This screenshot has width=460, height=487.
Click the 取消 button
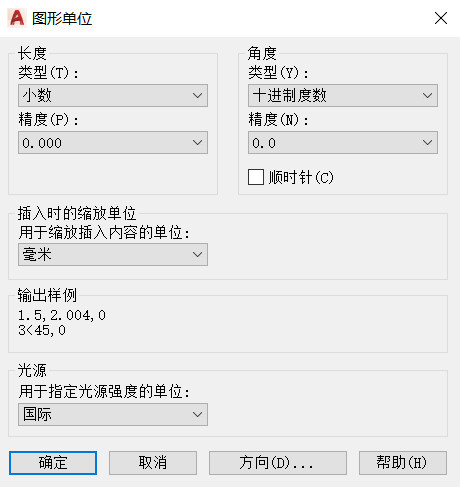(153, 463)
